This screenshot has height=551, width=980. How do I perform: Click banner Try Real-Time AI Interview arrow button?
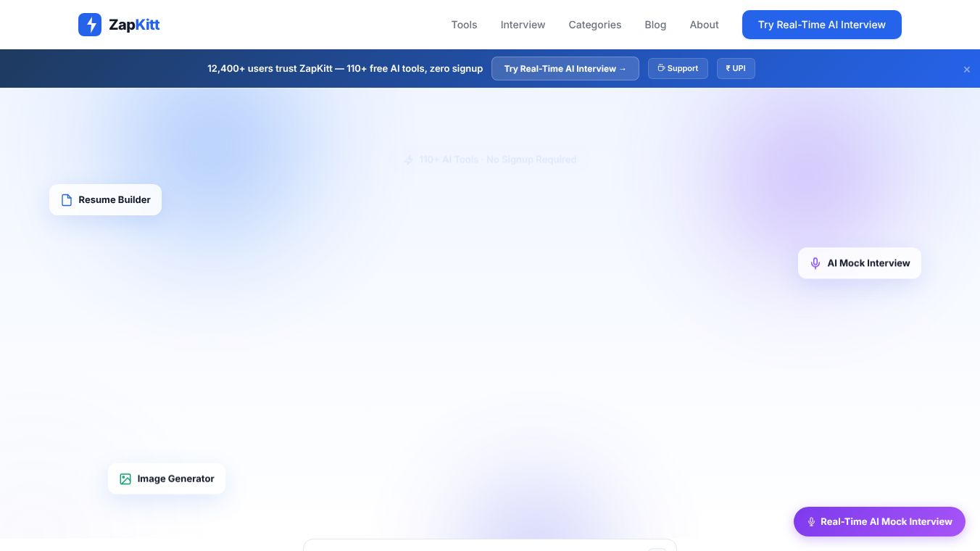coord(565,69)
